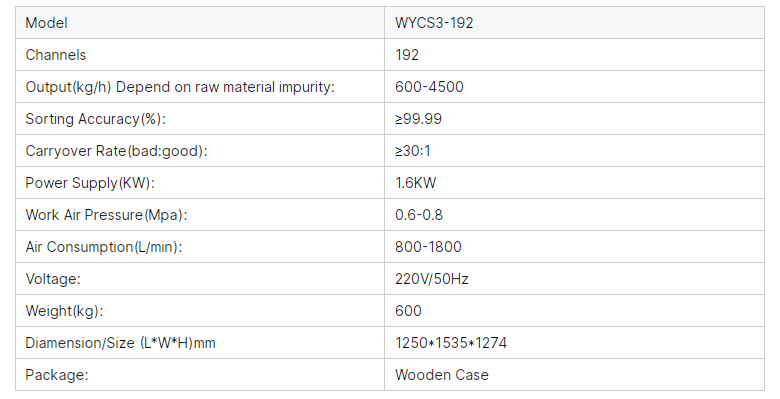Viewport: 780px width, 399px height.
Task: Click the Carryover Rate(bad:good) label
Action: 116,151
